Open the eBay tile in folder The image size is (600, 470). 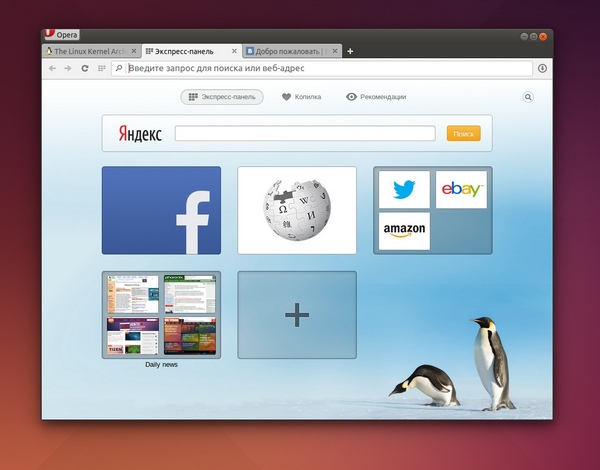pos(461,189)
